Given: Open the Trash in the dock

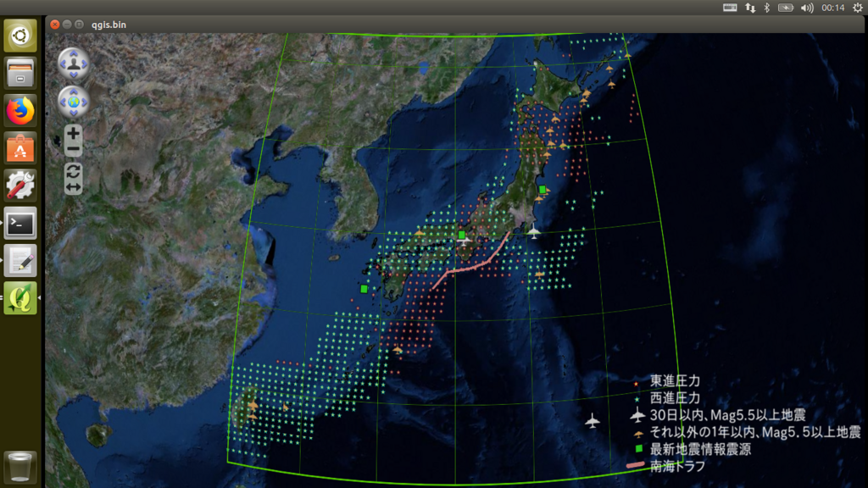Looking at the screenshot, I should tap(20, 468).
